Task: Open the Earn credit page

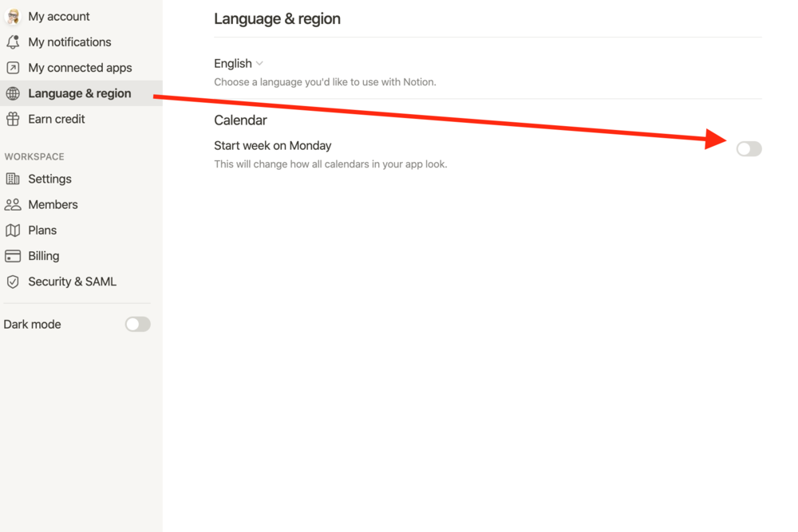Action: (81, 119)
